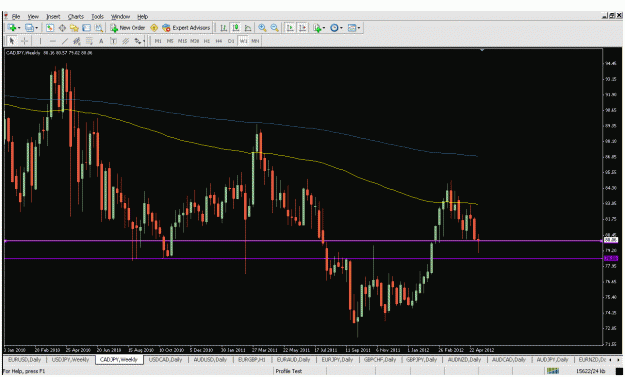The image size is (625, 377).
Task: Open the Window menu
Action: click(x=120, y=17)
